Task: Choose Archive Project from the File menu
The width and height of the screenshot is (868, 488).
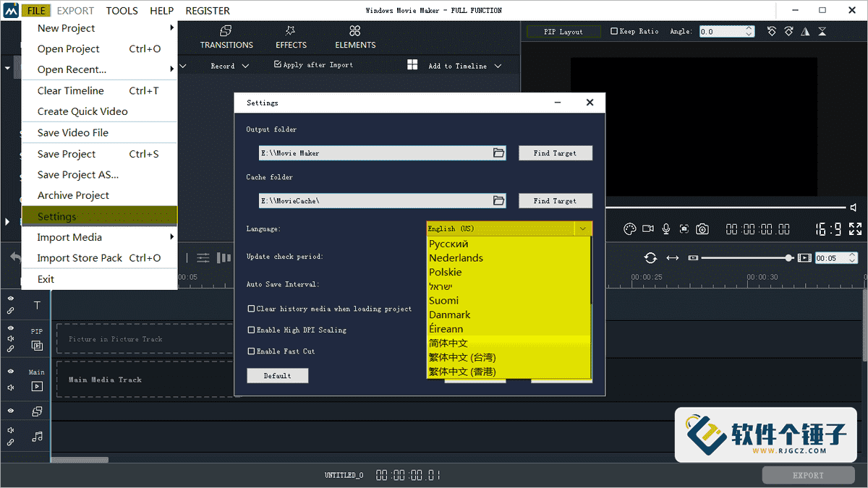Action: tap(72, 195)
